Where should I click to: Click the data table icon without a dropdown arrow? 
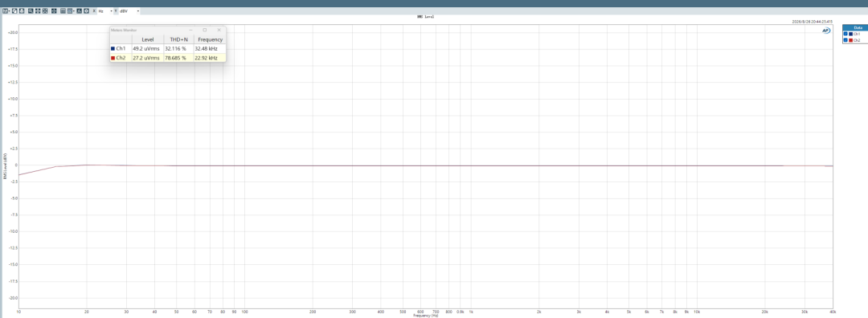click(63, 11)
